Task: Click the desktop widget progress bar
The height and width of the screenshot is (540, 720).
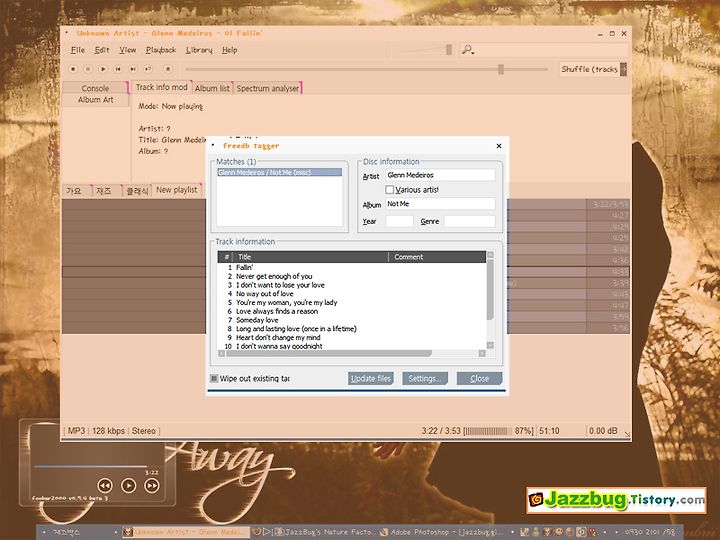Action: pos(90,467)
